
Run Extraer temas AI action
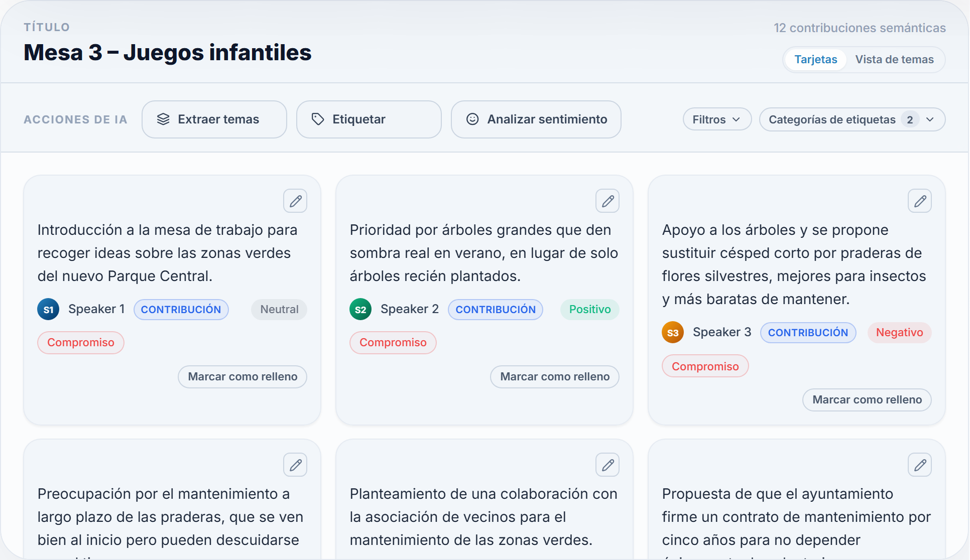(x=214, y=119)
